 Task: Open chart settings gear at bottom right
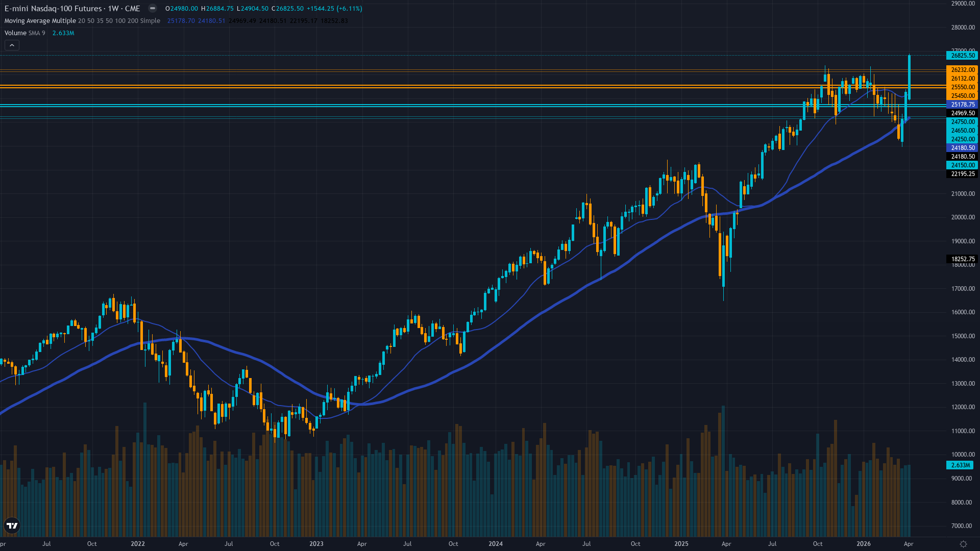coord(963,544)
